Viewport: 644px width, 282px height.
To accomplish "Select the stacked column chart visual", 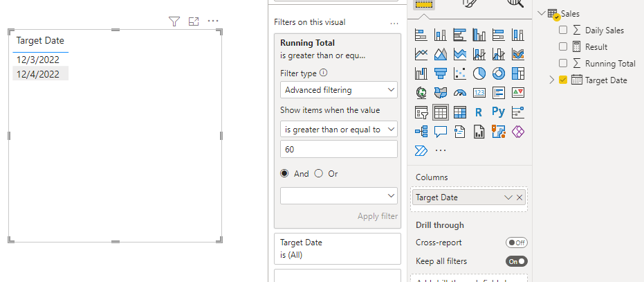I will 440,35.
